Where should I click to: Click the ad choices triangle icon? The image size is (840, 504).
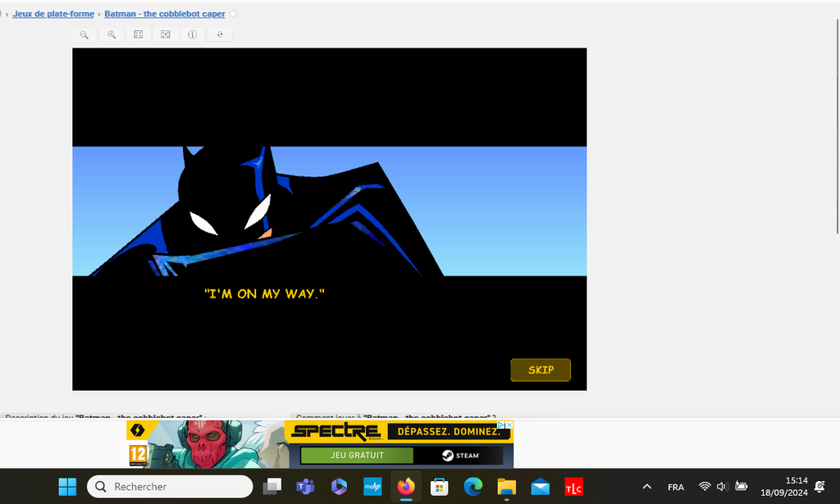[x=501, y=425]
